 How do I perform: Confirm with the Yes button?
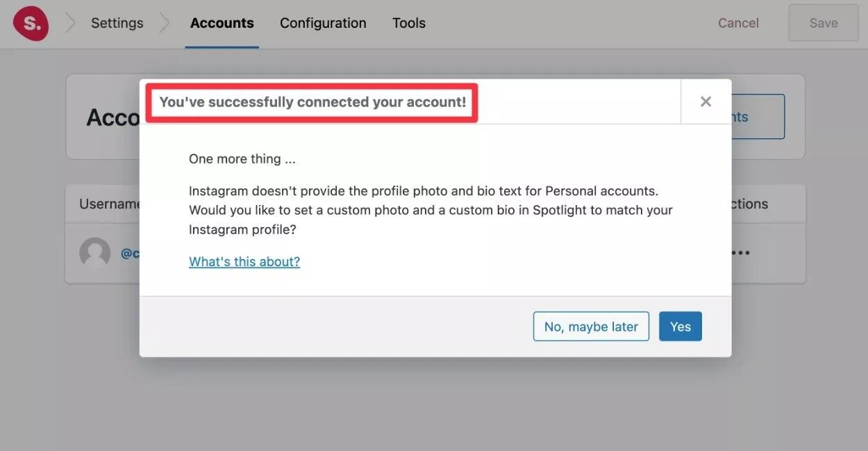coord(681,327)
